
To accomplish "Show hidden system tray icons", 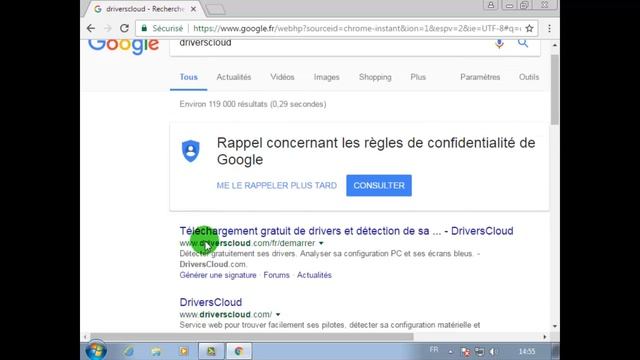I will tap(451, 351).
